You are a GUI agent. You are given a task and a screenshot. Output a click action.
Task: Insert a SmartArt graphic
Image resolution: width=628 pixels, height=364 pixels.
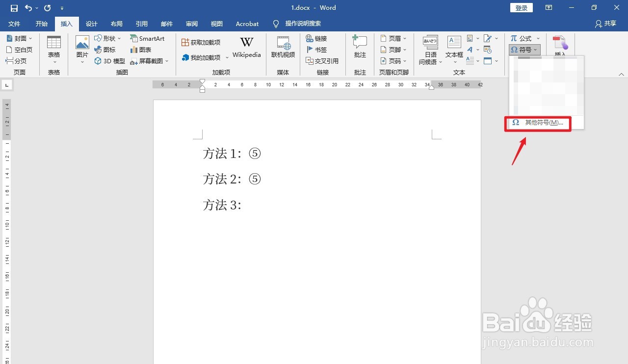(148, 38)
